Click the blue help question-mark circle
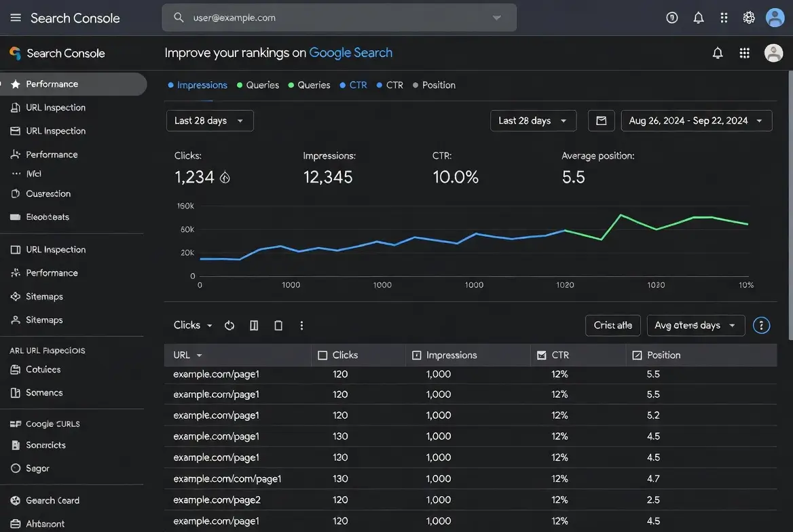The width and height of the screenshot is (793, 532). tap(761, 326)
